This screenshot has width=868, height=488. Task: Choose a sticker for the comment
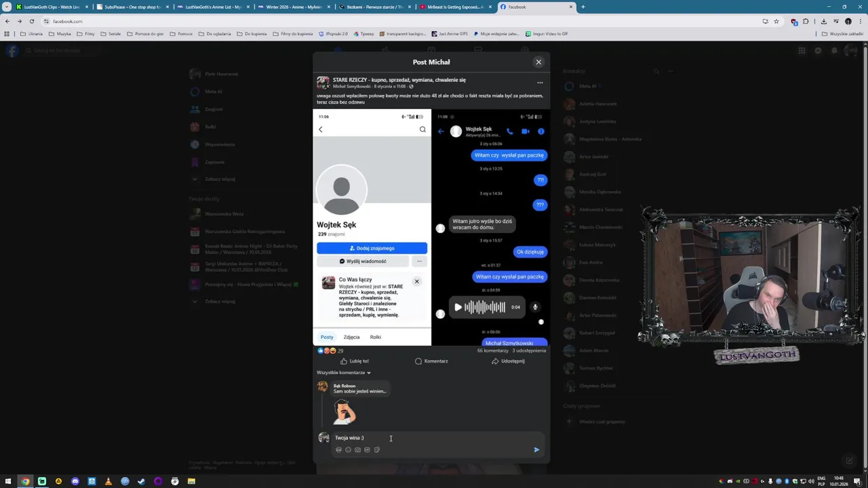pyautogui.click(x=376, y=449)
